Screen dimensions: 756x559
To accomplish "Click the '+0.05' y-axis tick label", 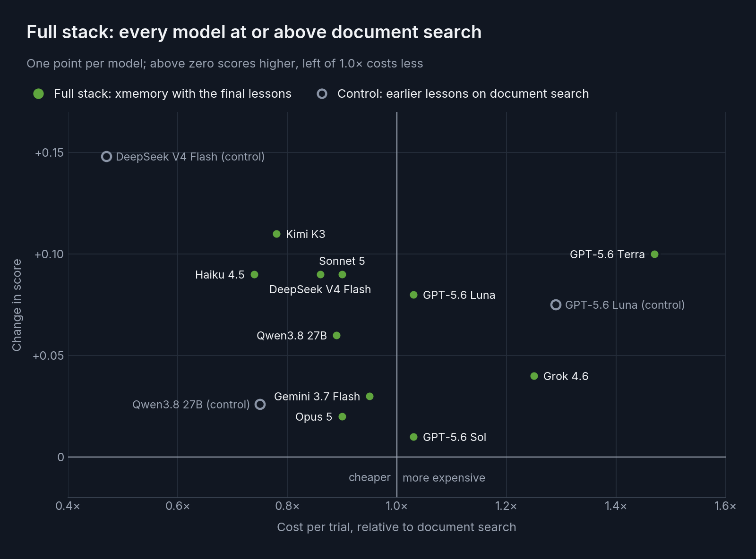I will (x=48, y=356).
